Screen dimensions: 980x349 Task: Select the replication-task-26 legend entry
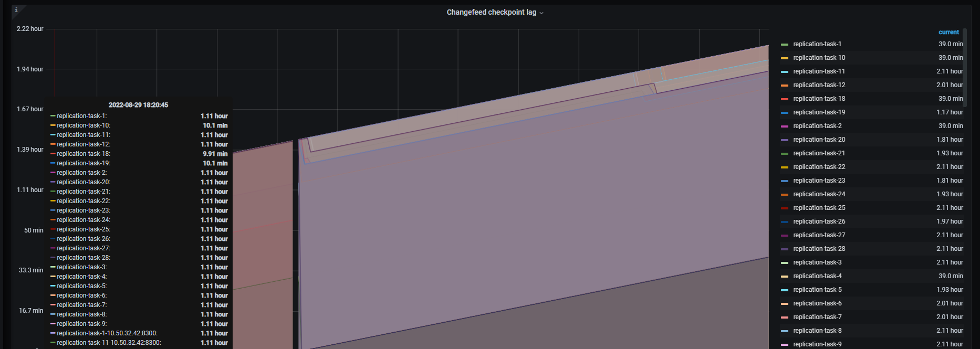(x=819, y=221)
